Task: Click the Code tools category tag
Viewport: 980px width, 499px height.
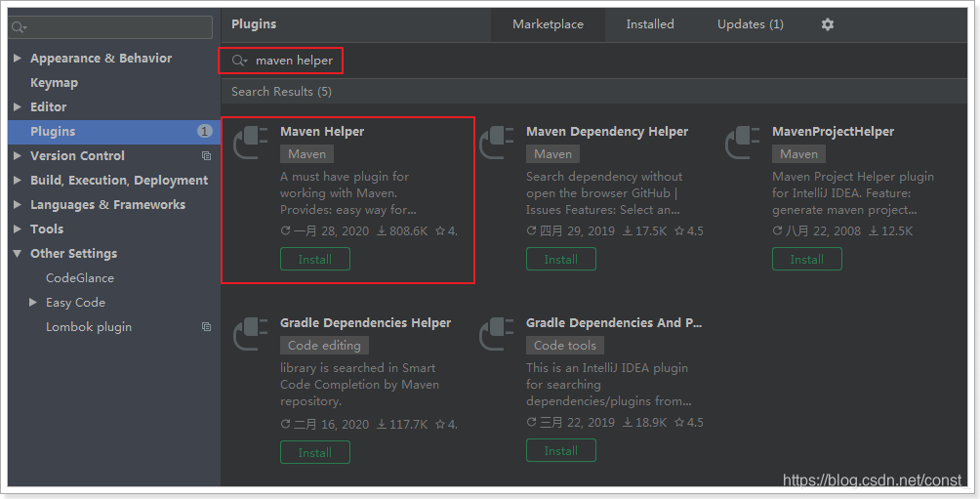Action: (565, 345)
